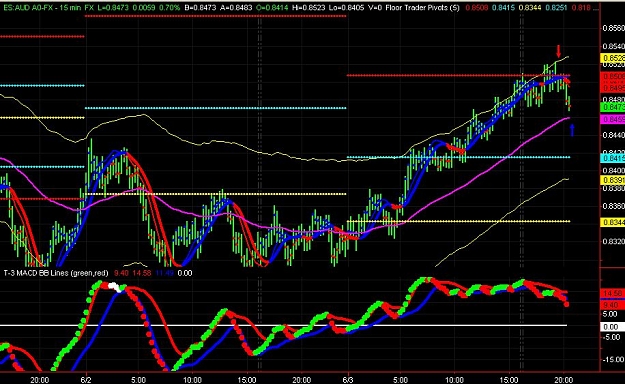Click the 0.8360 price axis label
The width and height of the screenshot is (625, 384).
click(x=614, y=206)
